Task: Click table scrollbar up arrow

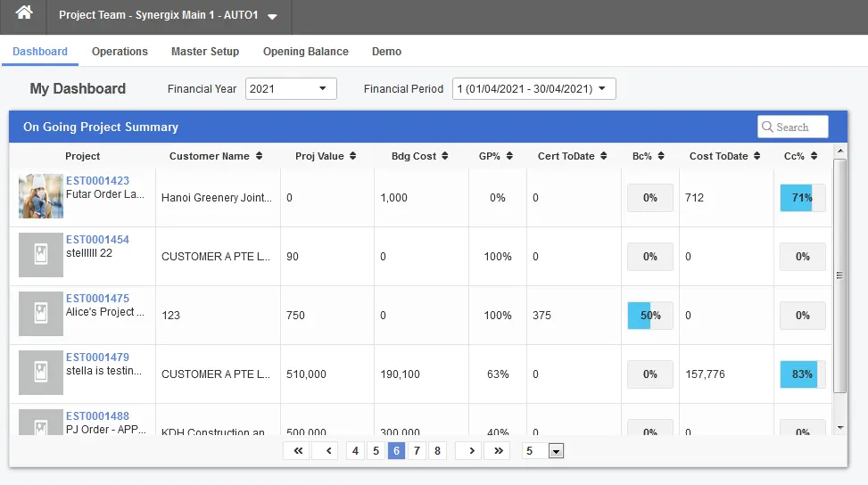Action: [x=840, y=151]
